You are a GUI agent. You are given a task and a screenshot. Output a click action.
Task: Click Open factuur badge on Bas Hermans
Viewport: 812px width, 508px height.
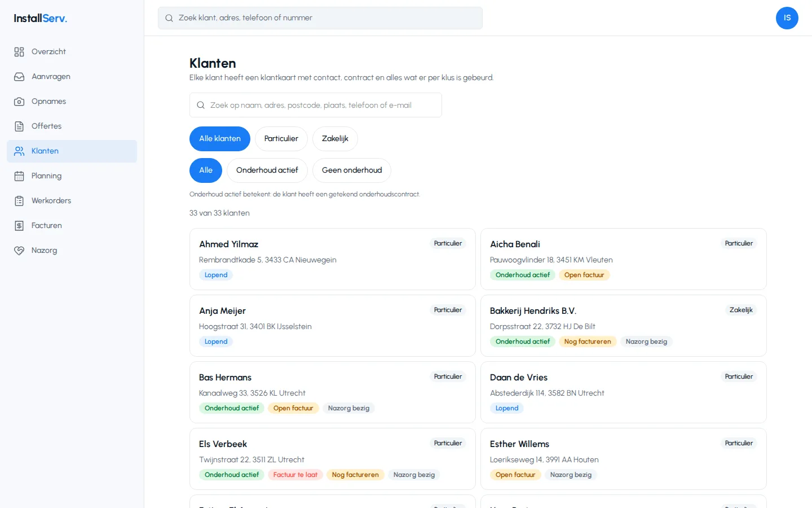293,408
